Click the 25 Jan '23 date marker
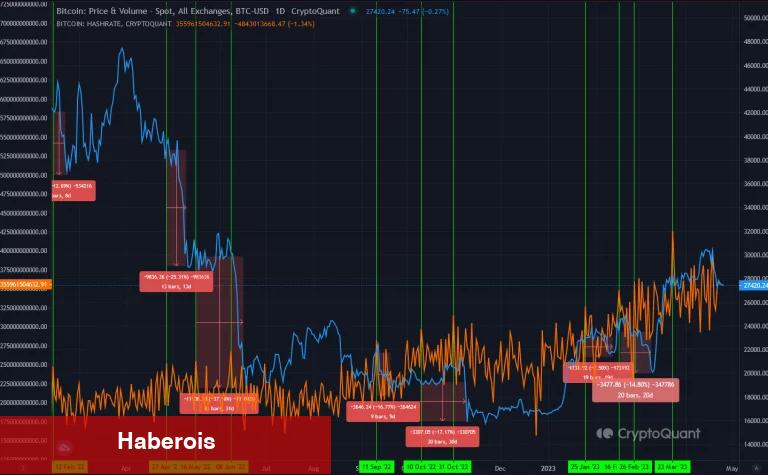The width and height of the screenshot is (768, 475). pos(585,467)
